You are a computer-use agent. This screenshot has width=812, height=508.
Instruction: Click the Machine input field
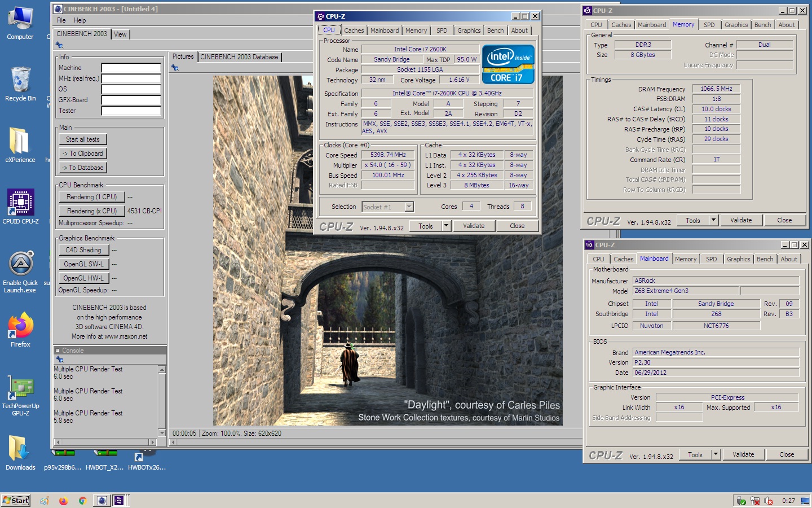131,68
